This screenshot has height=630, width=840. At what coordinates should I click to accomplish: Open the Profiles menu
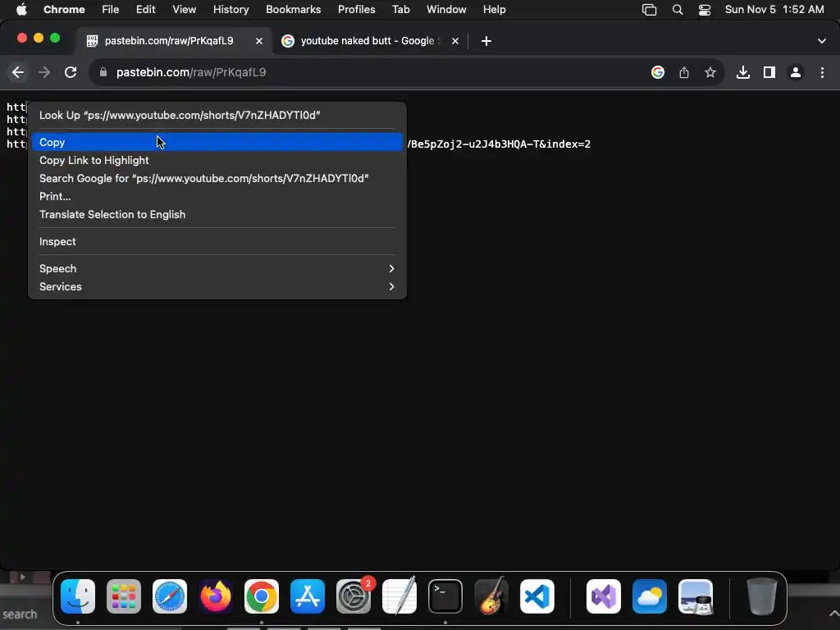(356, 10)
